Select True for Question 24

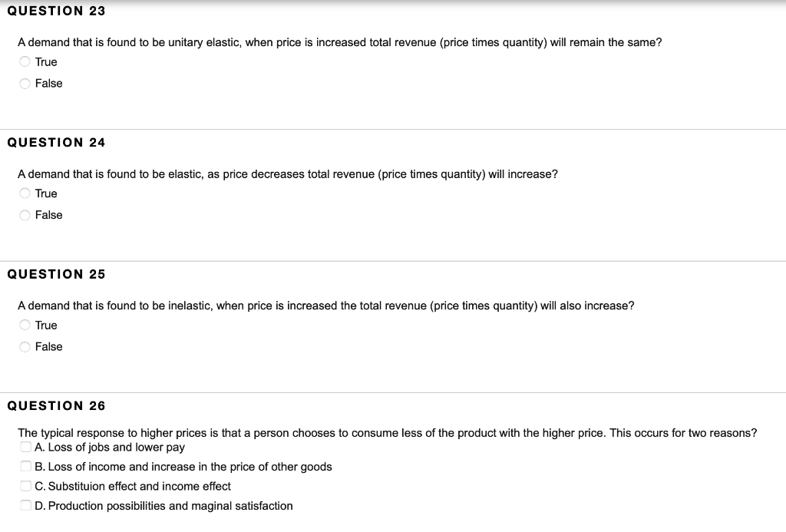coord(25,193)
